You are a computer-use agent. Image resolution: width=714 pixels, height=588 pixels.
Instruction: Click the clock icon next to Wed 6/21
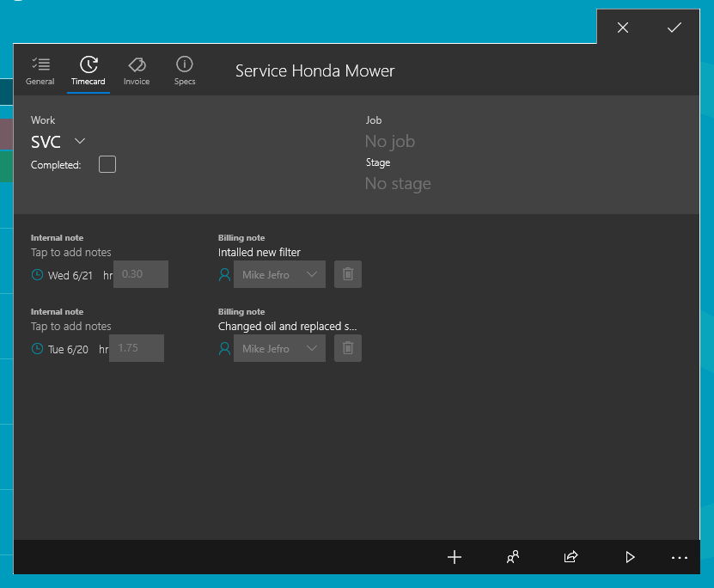37,275
